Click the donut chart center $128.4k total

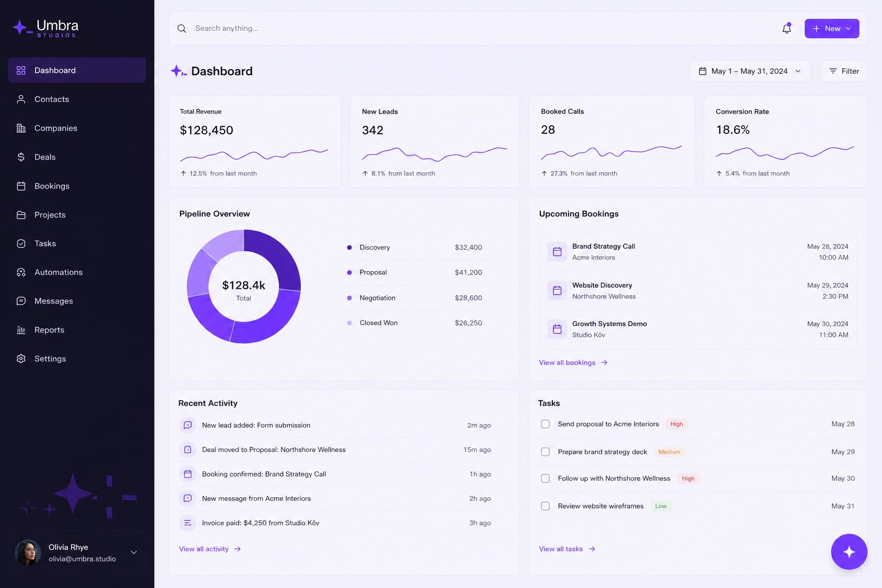[243, 285]
